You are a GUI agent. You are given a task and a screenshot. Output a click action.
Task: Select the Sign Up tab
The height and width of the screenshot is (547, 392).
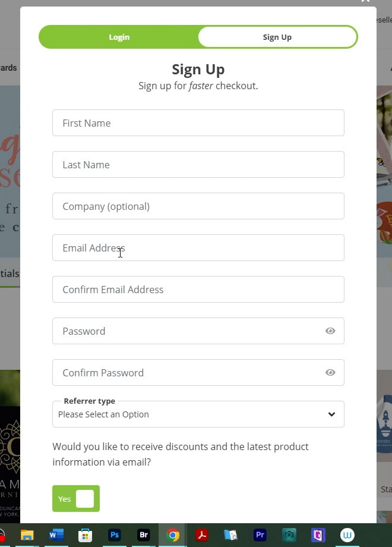277,37
